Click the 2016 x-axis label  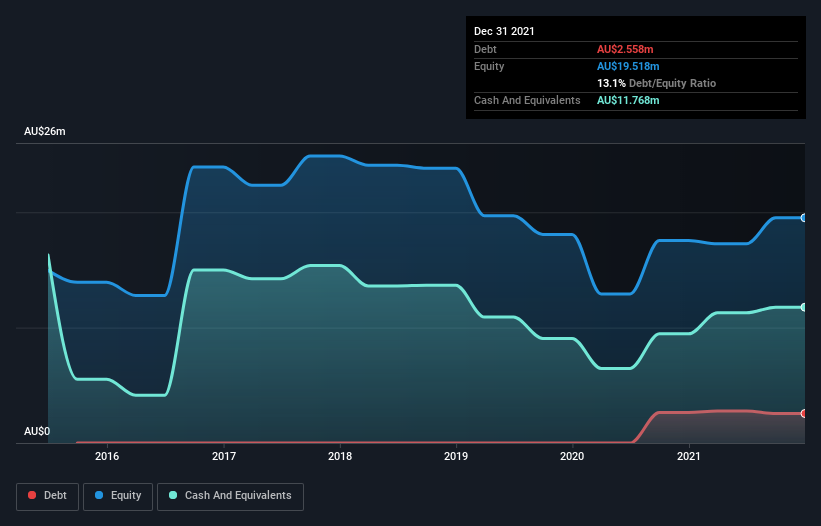(107, 456)
